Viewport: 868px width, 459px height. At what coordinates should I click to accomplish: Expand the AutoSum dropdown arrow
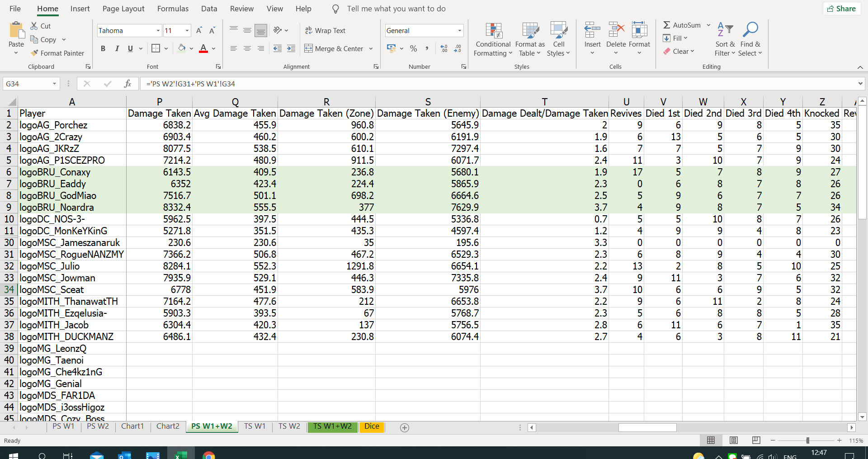708,25
